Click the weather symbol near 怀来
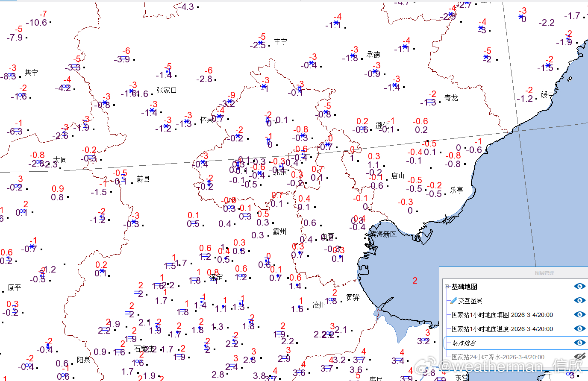Image resolution: width=588 pixels, height=381 pixels. [x=219, y=117]
